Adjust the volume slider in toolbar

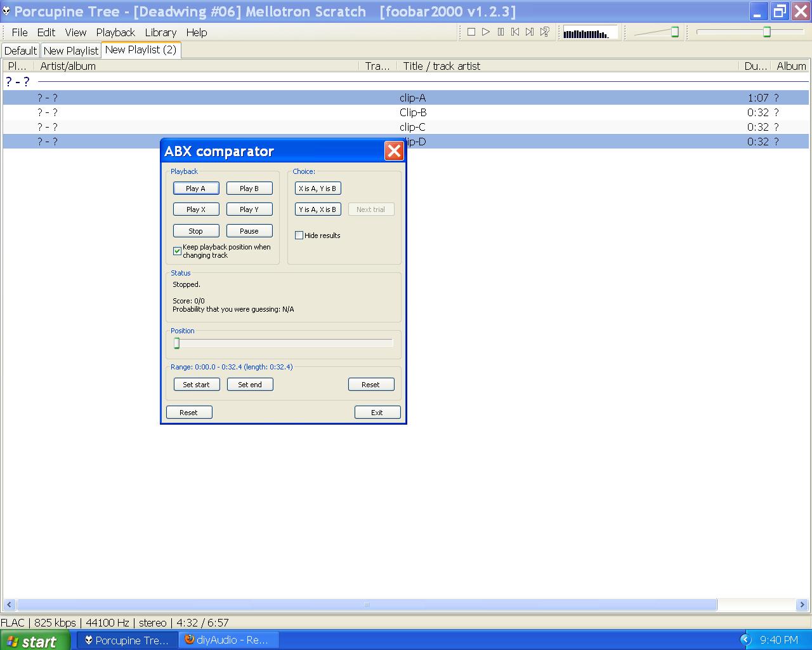pyautogui.click(x=675, y=32)
